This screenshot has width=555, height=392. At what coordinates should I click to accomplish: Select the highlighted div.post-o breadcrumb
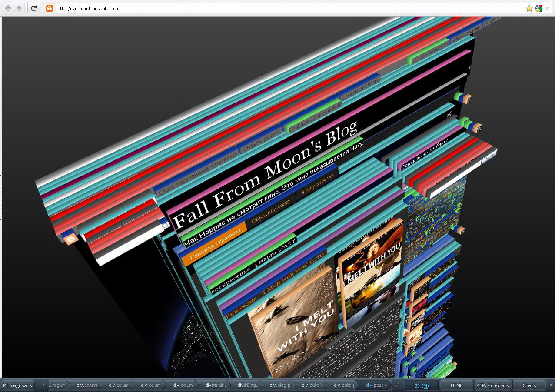376,385
